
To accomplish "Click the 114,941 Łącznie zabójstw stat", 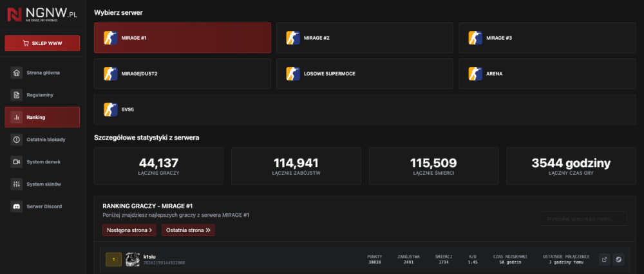I will coord(296,166).
